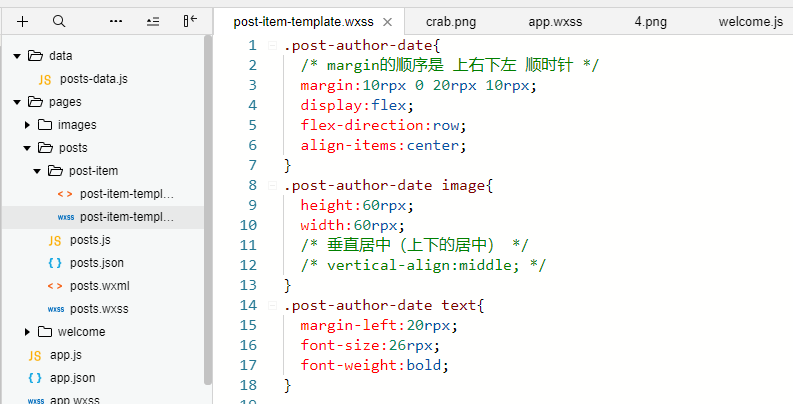
Task: Click the plus icon to add a new file
Action: pos(22,21)
